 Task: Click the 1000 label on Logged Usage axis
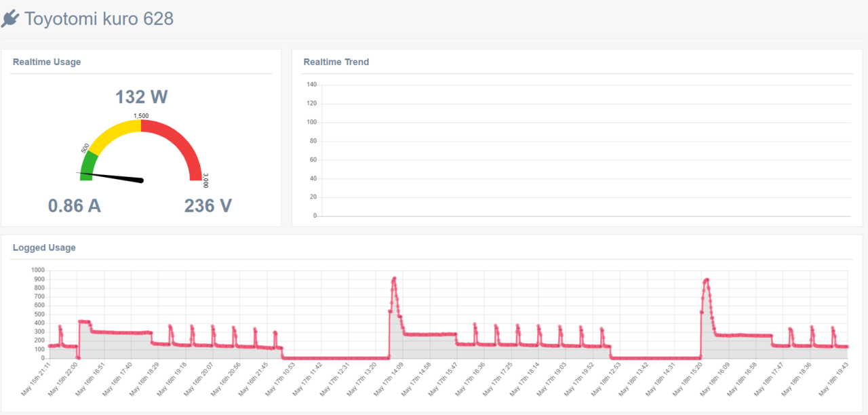tap(38, 271)
